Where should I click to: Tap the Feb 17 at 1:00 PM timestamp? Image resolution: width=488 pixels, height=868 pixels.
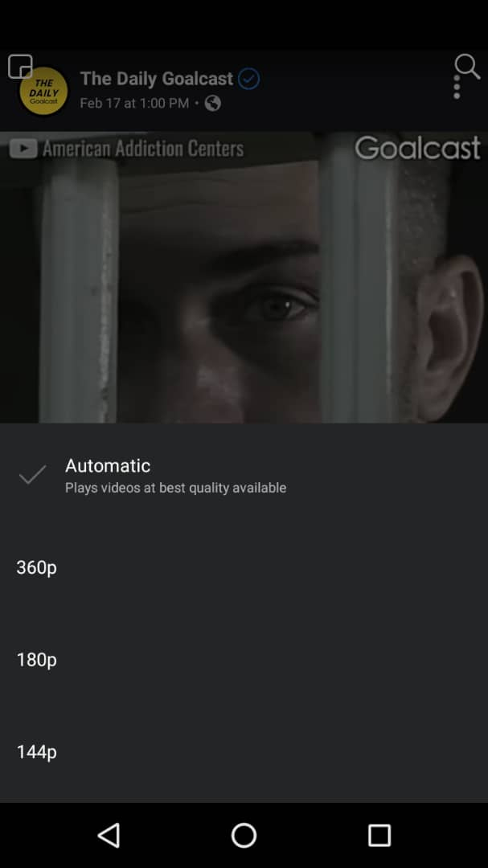[134, 103]
